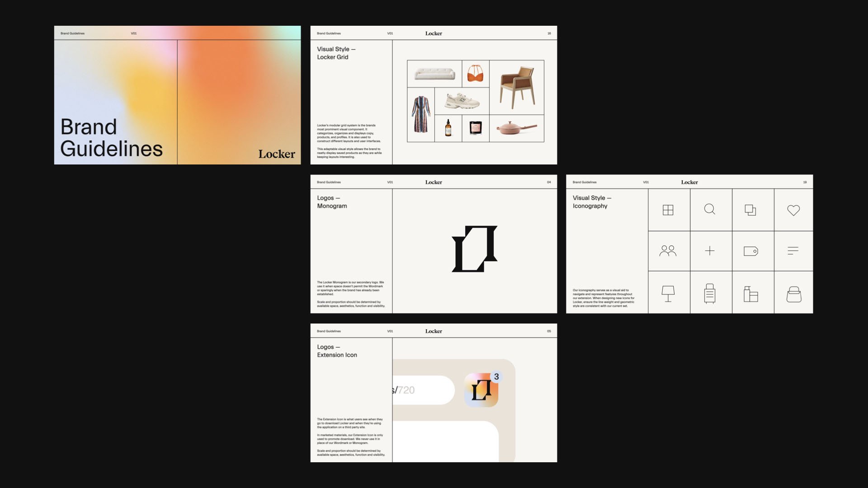Click the large black Locker monogram

pyautogui.click(x=475, y=249)
